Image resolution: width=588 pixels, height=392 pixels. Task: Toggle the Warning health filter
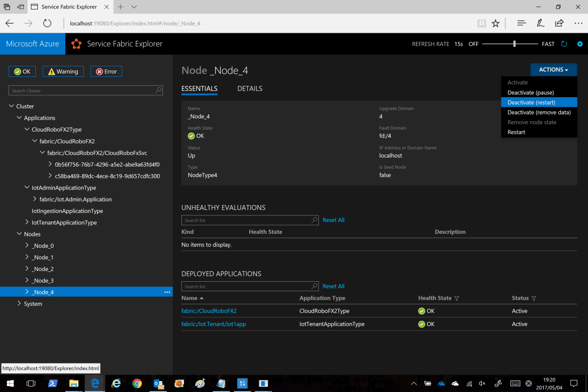[x=63, y=71]
